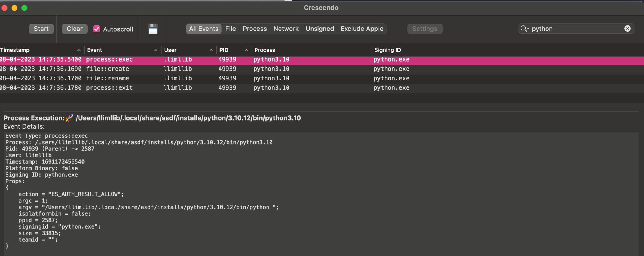Click the magnifying glass search icon

coord(524,29)
